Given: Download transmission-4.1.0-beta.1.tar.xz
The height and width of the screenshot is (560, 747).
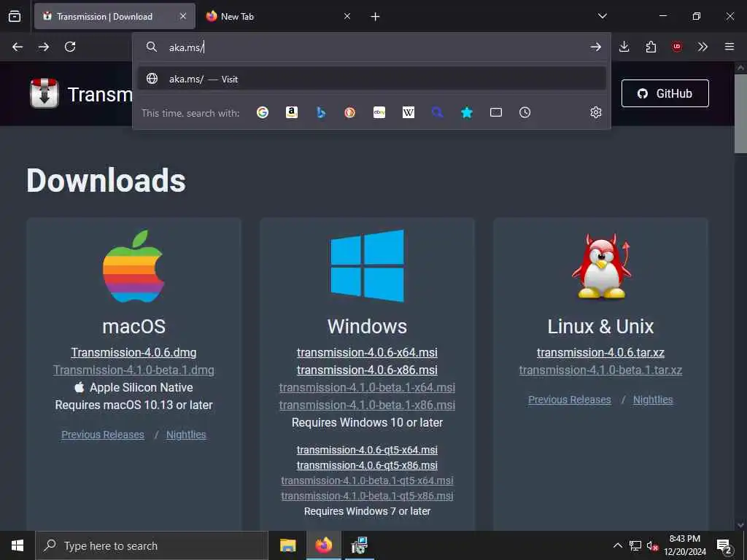Looking at the screenshot, I should pyautogui.click(x=601, y=370).
